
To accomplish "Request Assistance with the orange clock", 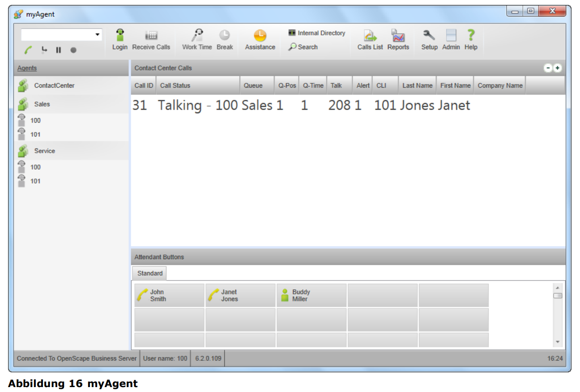I will pos(260,35).
